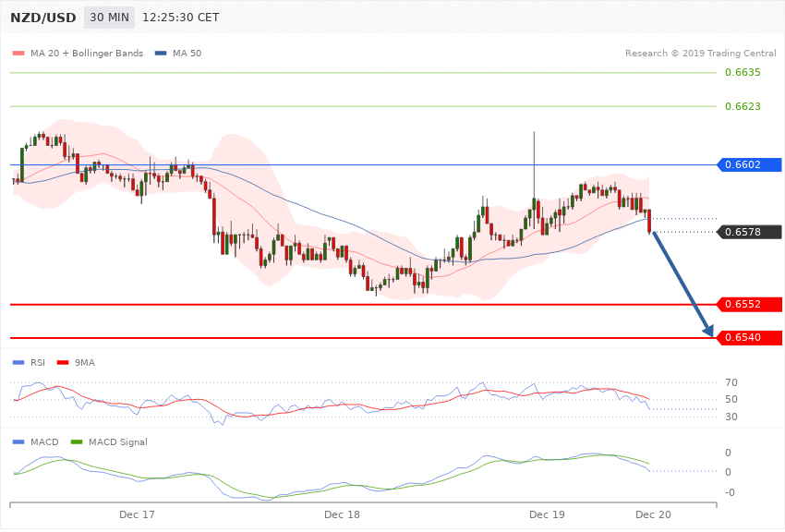
Task: Click the MA 50 legend label
Action: [x=187, y=53]
